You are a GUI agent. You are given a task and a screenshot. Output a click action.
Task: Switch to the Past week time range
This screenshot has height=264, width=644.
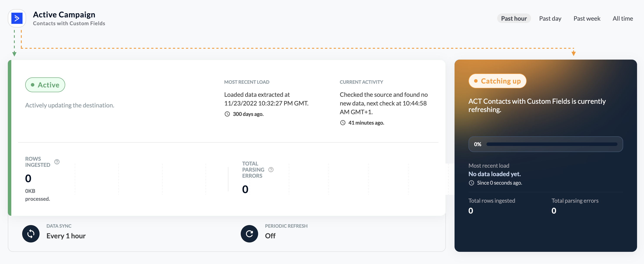(587, 18)
